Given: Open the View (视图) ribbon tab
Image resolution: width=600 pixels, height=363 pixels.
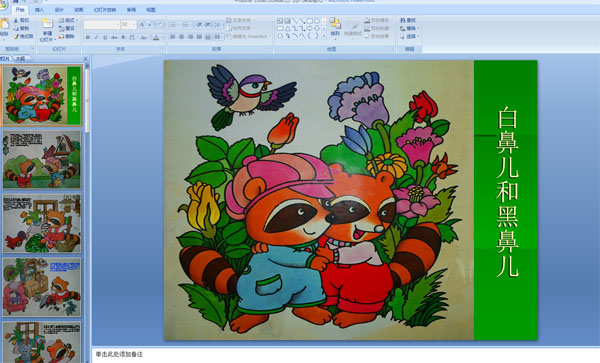Looking at the screenshot, I should click(151, 10).
